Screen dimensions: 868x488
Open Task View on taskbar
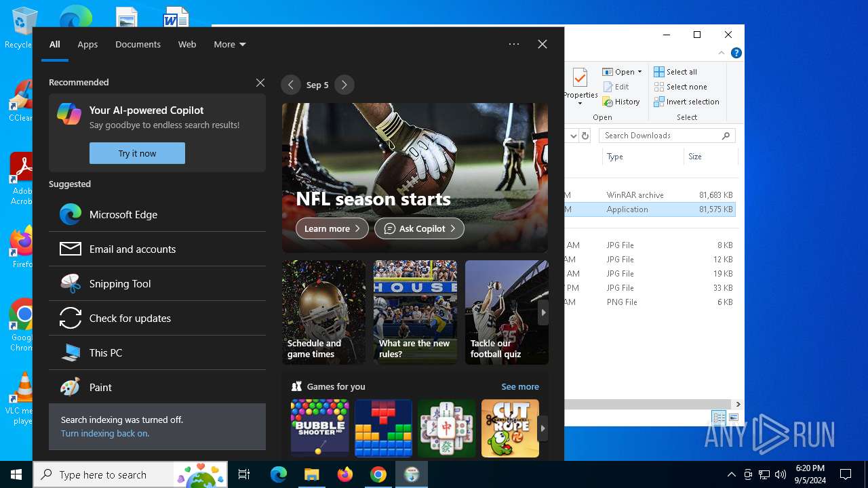(244, 474)
